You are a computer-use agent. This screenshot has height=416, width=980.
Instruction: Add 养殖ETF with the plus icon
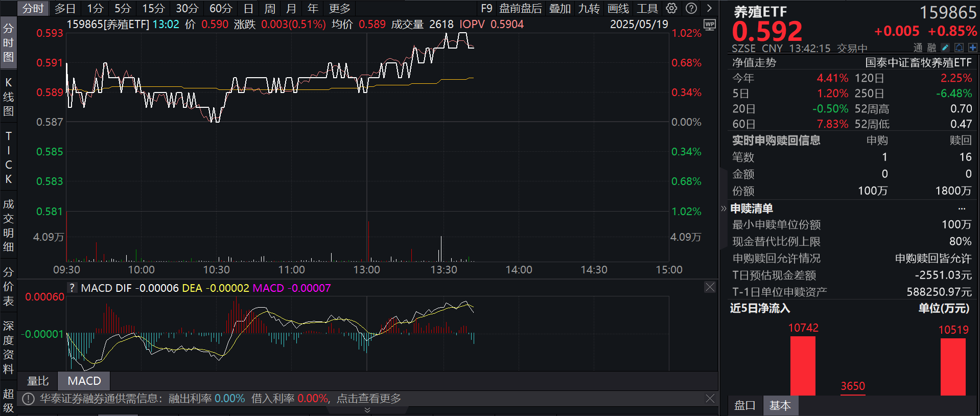pyautogui.click(x=972, y=48)
